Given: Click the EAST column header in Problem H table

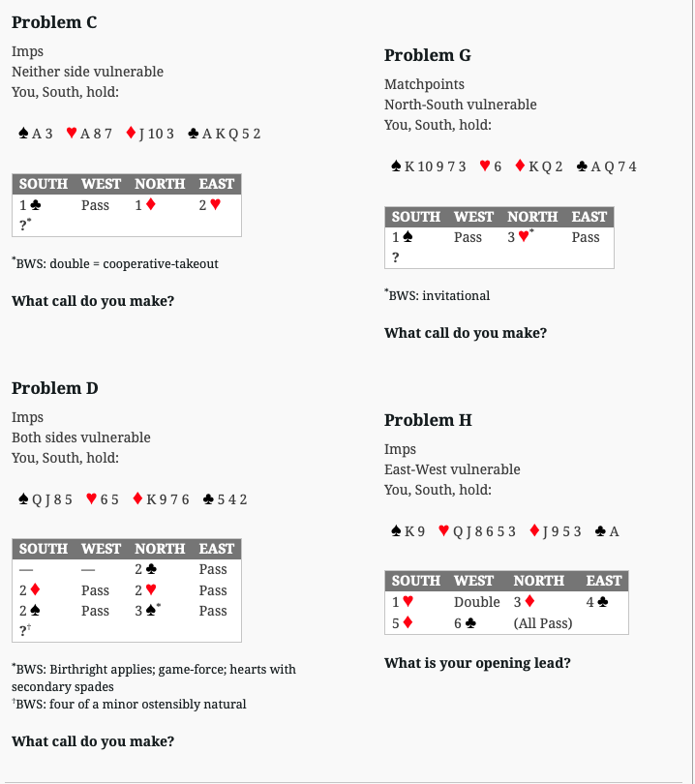Looking at the screenshot, I should [x=603, y=581].
